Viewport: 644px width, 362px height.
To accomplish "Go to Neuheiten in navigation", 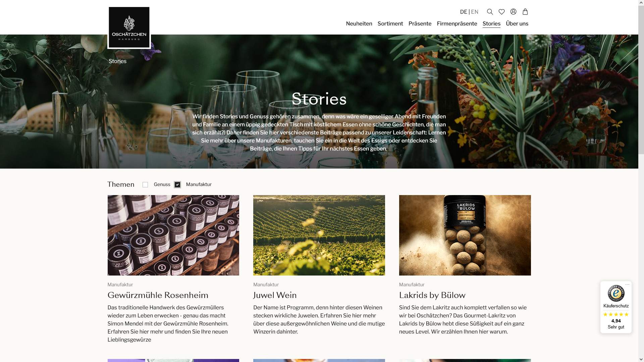I will coord(359,23).
